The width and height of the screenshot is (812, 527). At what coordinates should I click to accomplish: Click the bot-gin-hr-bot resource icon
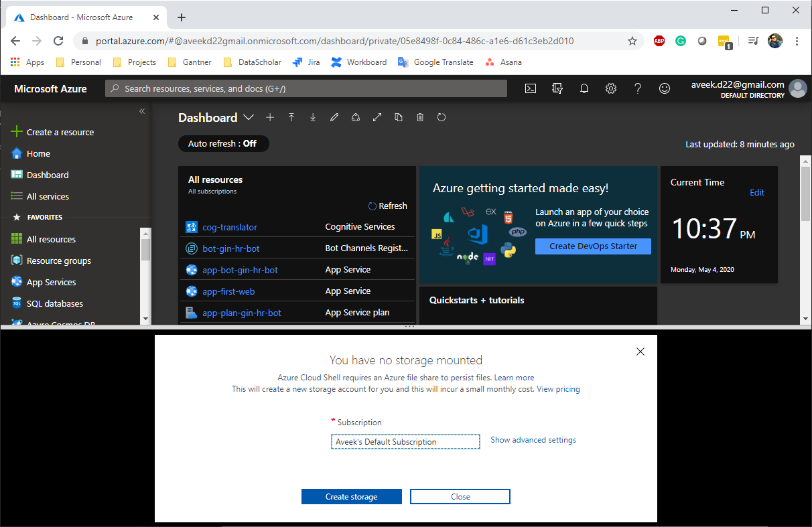192,248
